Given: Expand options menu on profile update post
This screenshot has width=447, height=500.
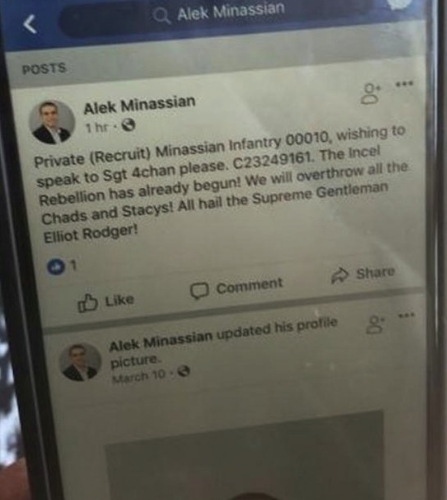Looking at the screenshot, I should click(x=406, y=314).
